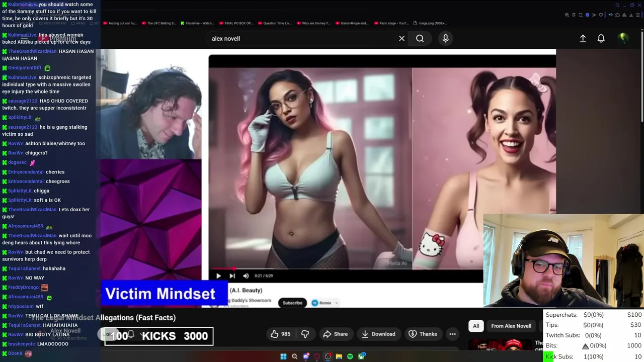644x362 pixels.
Task: Click the browser zoom magnifier toolbar icon
Action: pos(567,15)
